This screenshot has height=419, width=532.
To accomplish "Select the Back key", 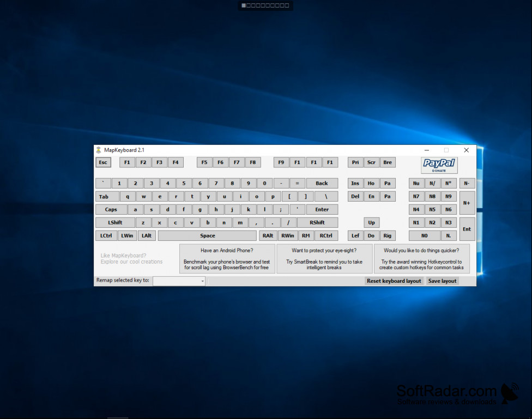I will (x=322, y=183).
